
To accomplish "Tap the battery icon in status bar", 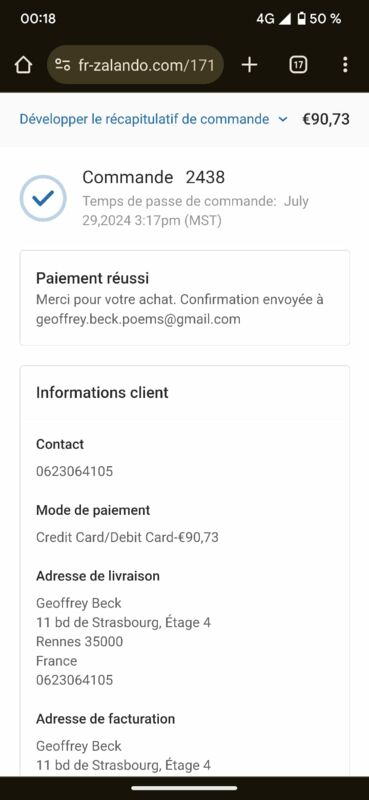I will pyautogui.click(x=302, y=19).
